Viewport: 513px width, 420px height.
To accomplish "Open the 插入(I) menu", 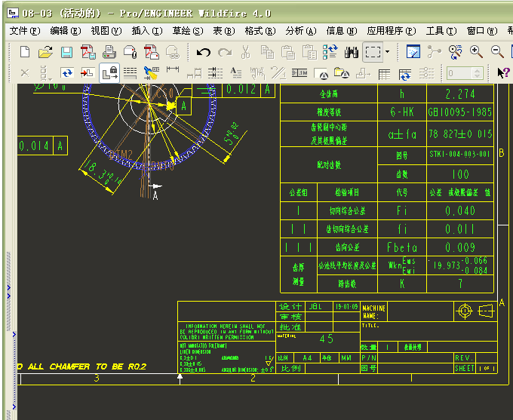I will coord(147,31).
